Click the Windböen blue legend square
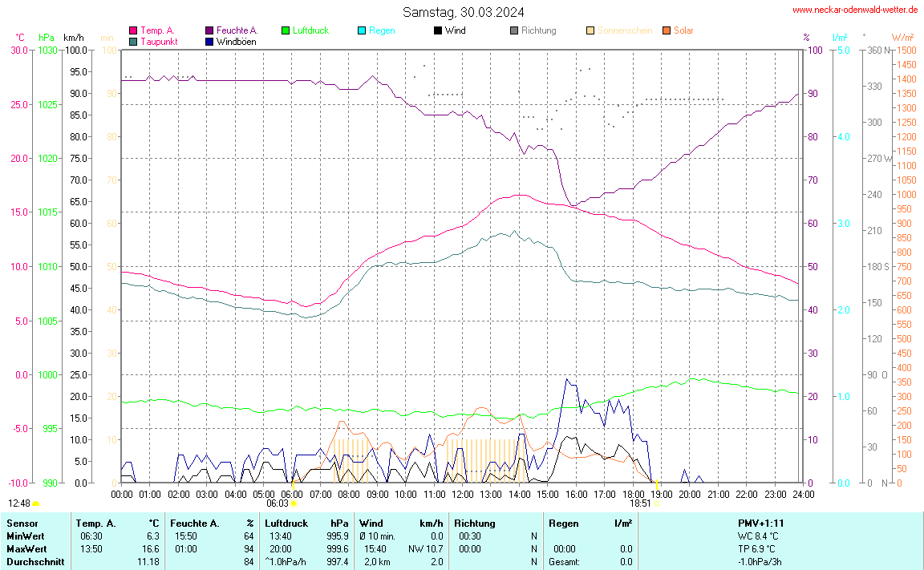 tap(209, 41)
